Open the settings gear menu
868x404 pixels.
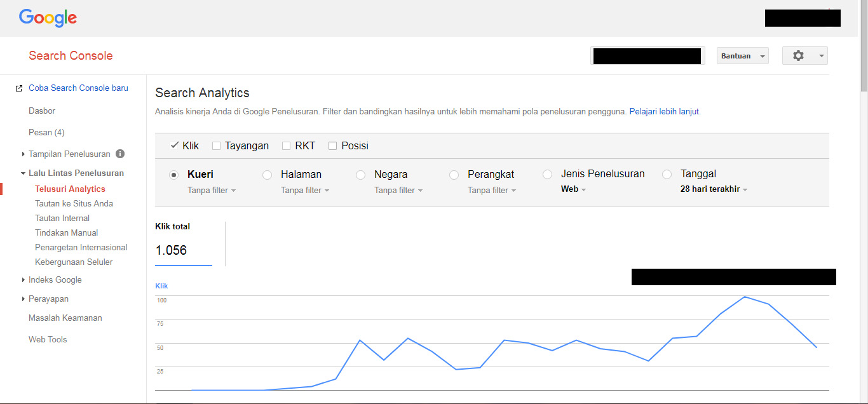tap(804, 56)
